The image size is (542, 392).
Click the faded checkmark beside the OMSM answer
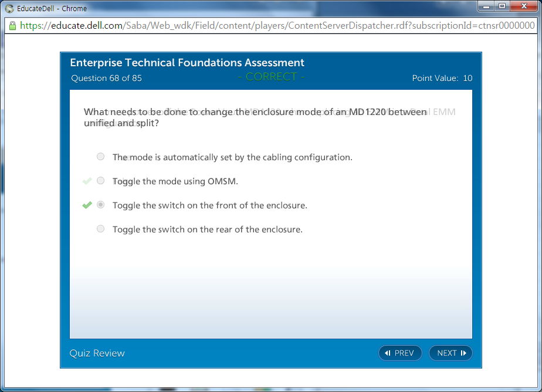87,181
